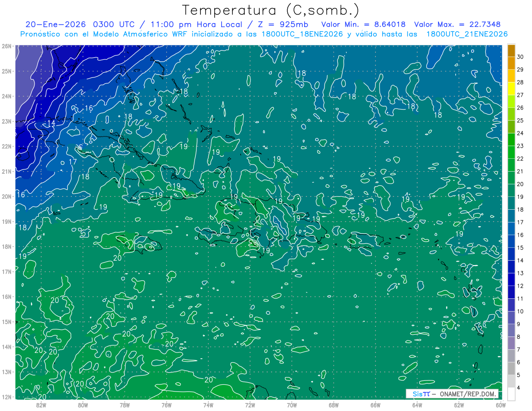Click the latitude axis label "17N"
The image size is (532, 411).
click(6, 272)
